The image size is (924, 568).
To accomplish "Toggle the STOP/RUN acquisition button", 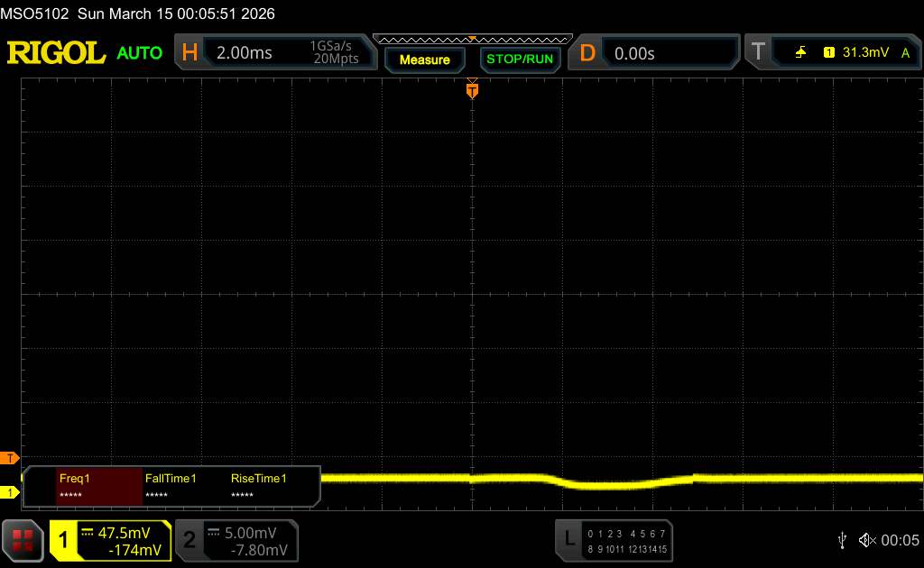I will click(x=519, y=60).
